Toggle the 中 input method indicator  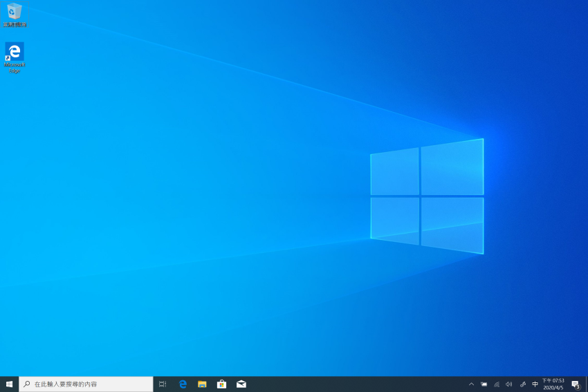535,384
